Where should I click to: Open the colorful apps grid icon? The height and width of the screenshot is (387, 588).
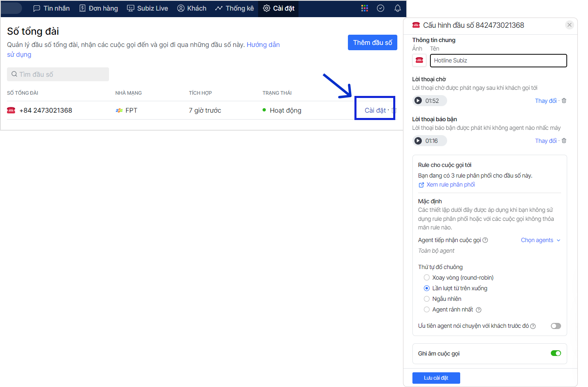click(365, 8)
